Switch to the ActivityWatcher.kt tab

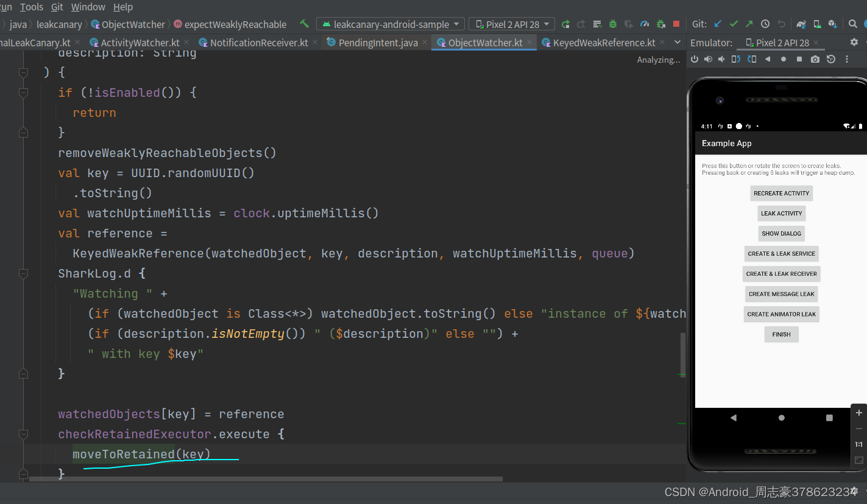tap(140, 43)
